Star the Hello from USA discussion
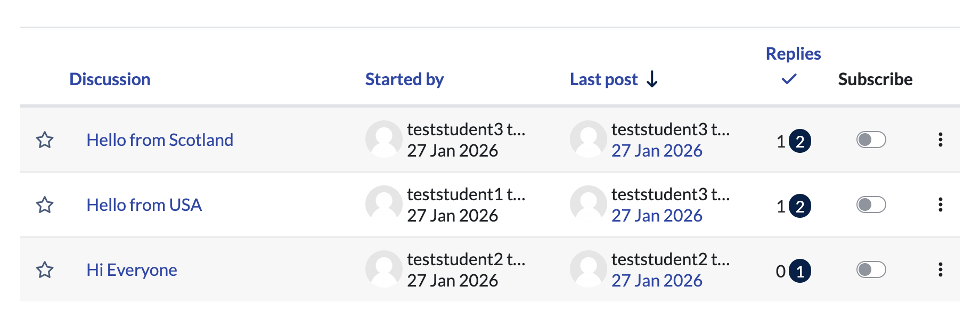Viewport: 980px width, 327px height. click(45, 205)
